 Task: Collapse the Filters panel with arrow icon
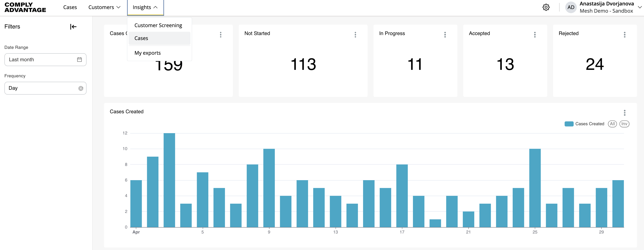tap(73, 27)
